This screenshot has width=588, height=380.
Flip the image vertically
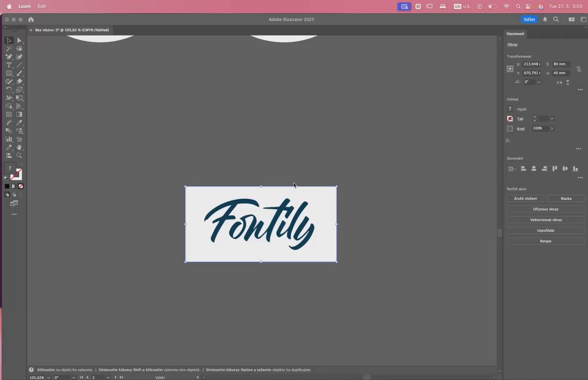[x=568, y=82]
